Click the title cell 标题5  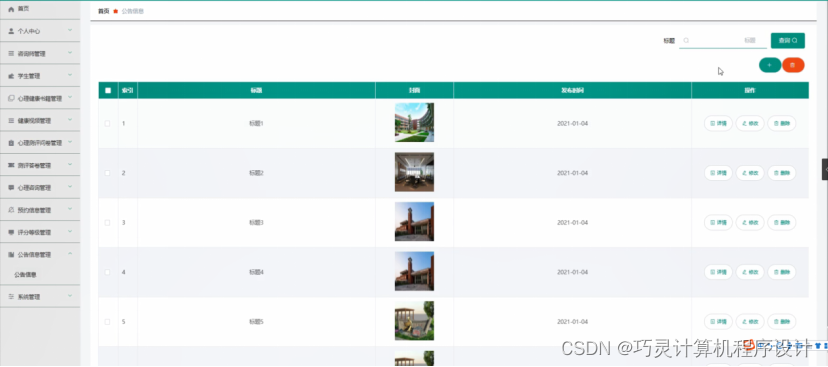(x=256, y=322)
